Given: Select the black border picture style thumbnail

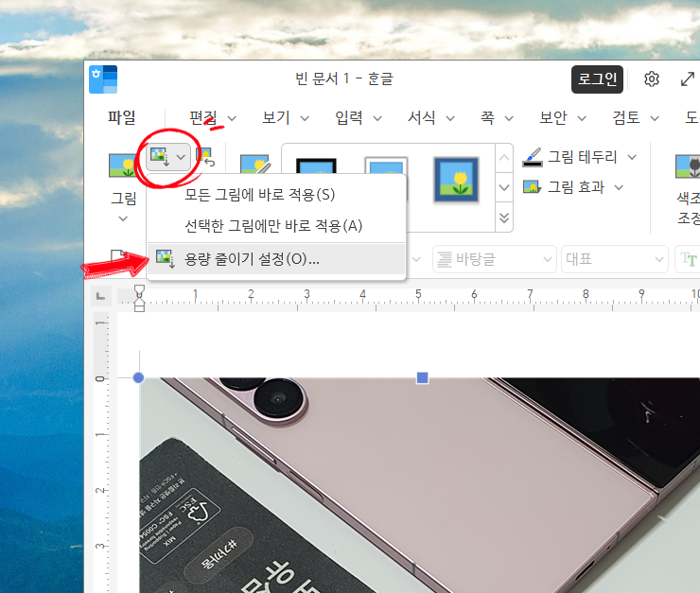Looking at the screenshot, I should (x=316, y=166).
